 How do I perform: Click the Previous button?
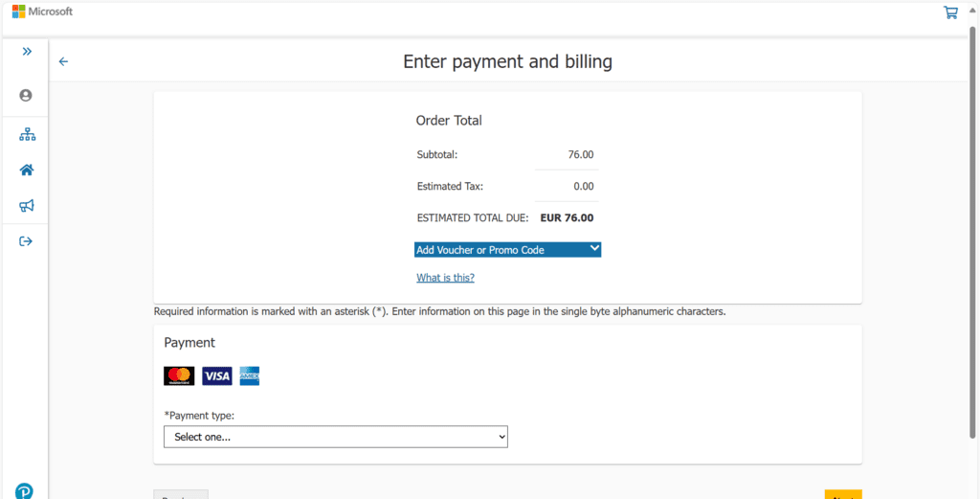coord(180,495)
